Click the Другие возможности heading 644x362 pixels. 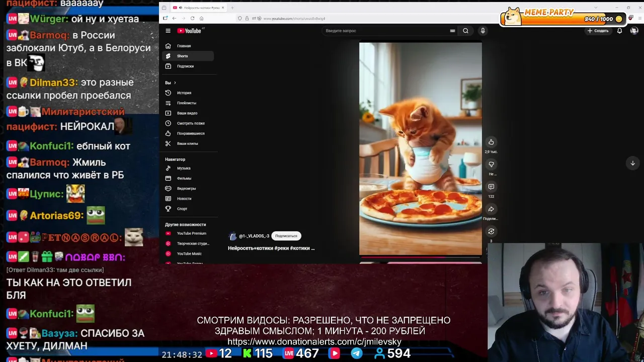[185, 224]
